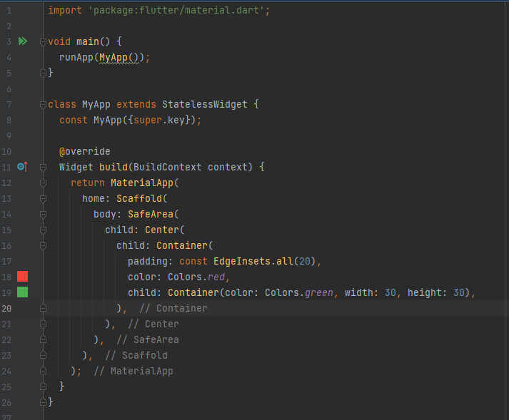Click the context parameter name

coord(228,168)
